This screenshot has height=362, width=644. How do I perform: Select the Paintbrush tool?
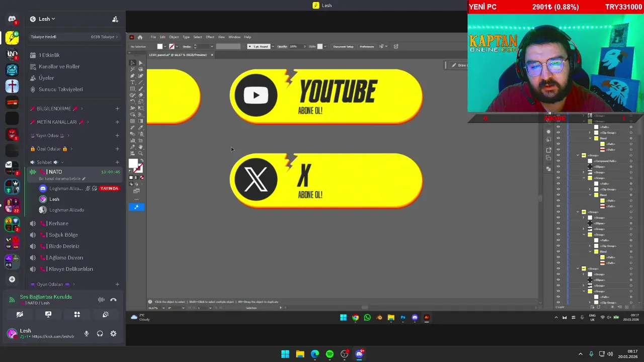point(140,89)
